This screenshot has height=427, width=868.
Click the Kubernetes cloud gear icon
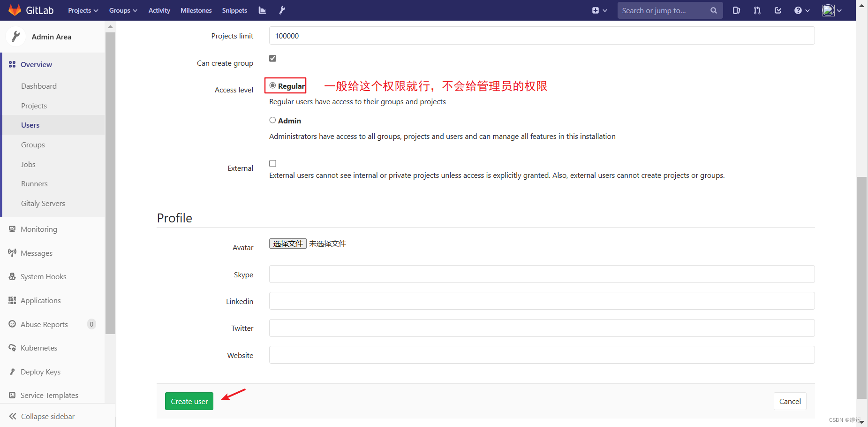coord(12,348)
